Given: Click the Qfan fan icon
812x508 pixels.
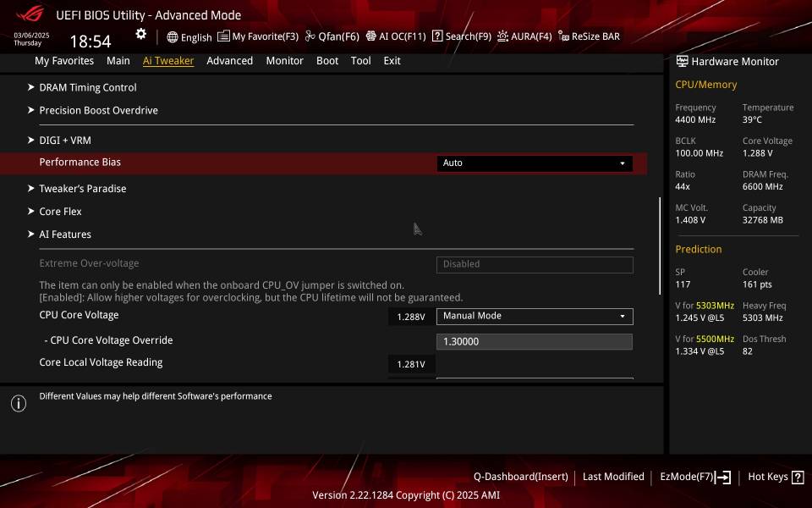Looking at the screenshot, I should [x=310, y=36].
